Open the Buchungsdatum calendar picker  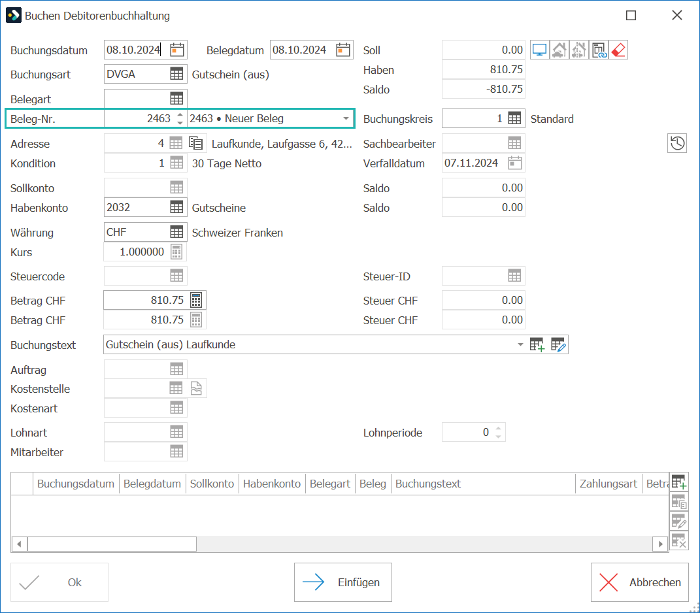176,50
